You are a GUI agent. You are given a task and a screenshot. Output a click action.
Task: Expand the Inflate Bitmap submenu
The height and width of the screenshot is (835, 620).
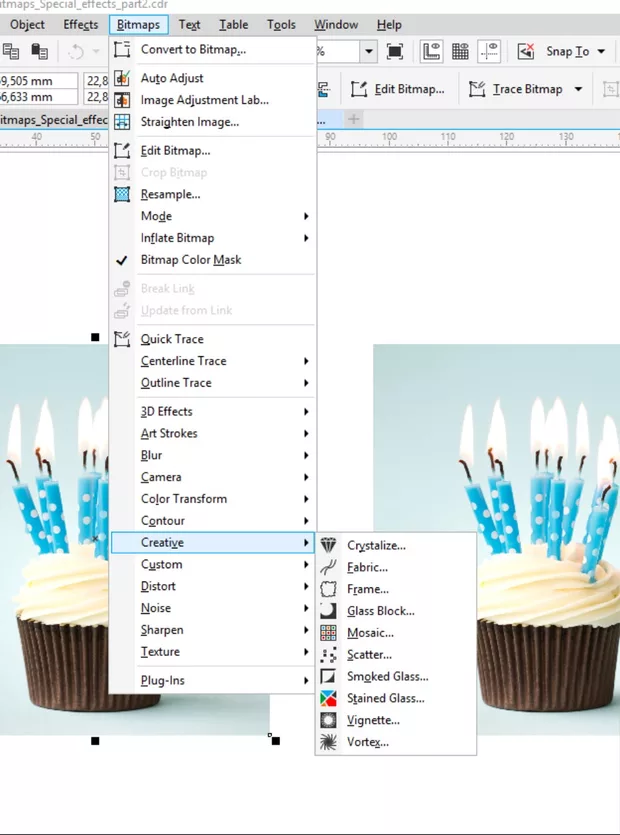pos(213,238)
